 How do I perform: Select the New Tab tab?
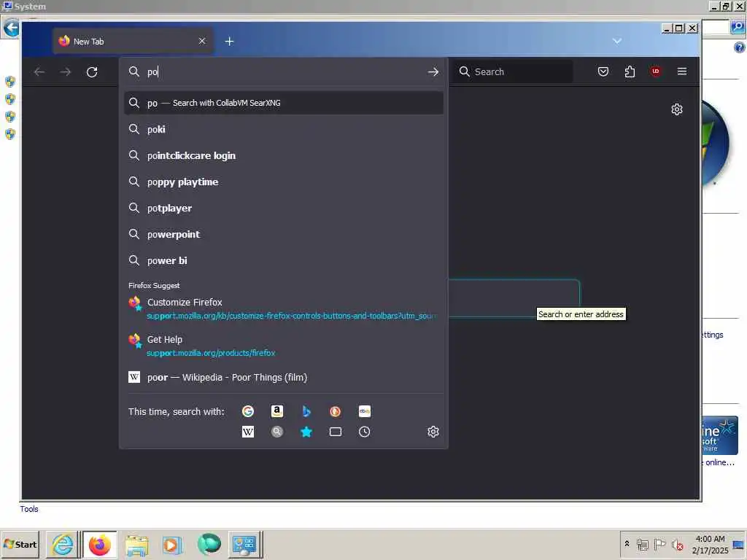click(x=133, y=42)
